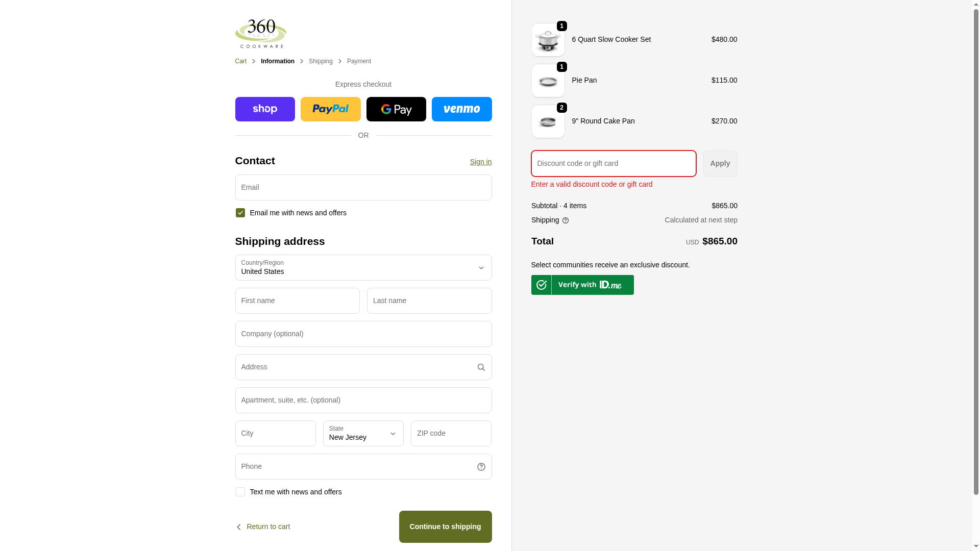
Task: Choose PayPal express checkout
Action: (x=330, y=109)
